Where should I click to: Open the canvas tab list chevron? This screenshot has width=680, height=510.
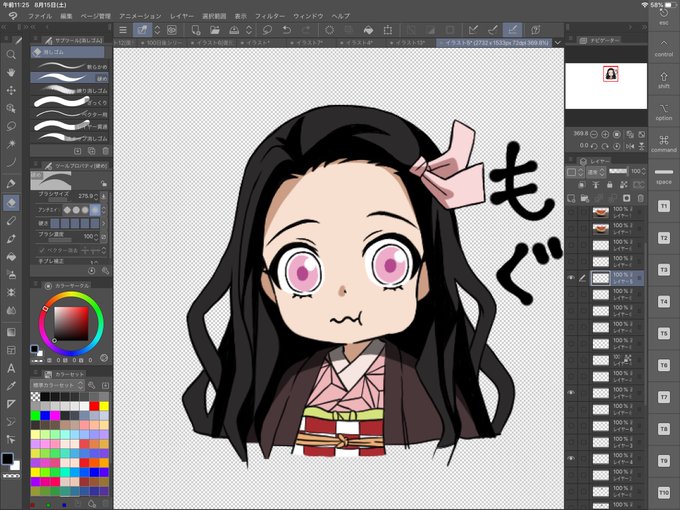(558, 42)
